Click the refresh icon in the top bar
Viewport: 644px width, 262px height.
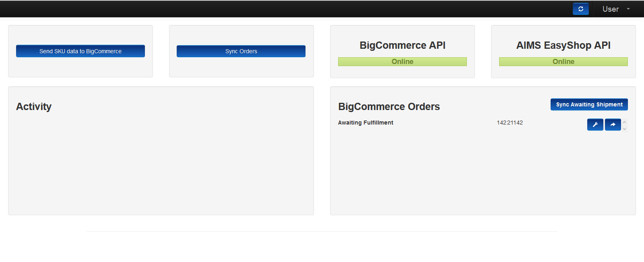pyautogui.click(x=580, y=9)
